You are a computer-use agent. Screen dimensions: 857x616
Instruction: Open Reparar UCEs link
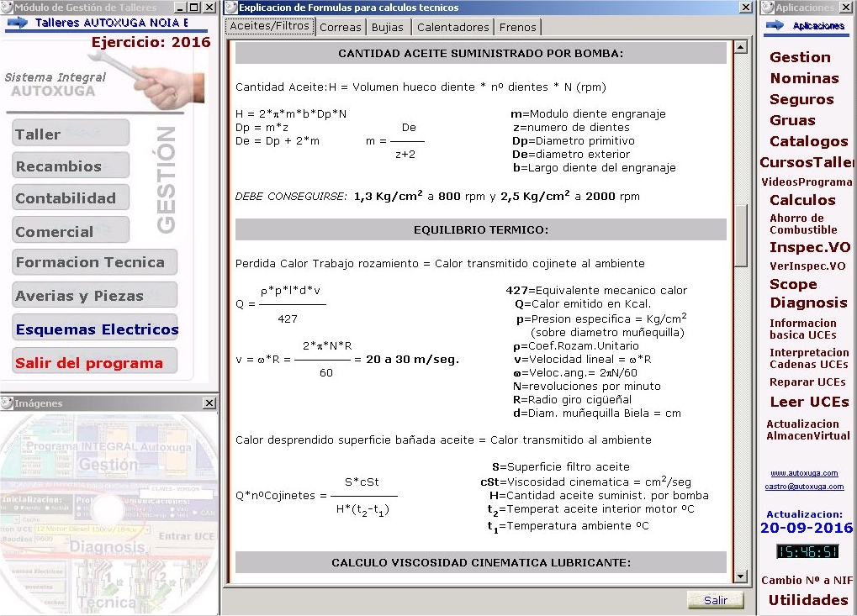coord(807,382)
